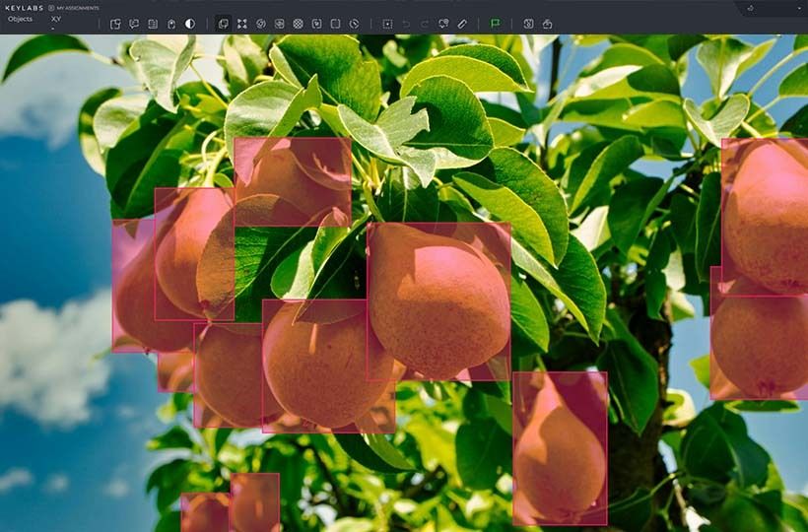Toggle the half-circle contrast icon
Screen dimensions: 808x532
189,24
